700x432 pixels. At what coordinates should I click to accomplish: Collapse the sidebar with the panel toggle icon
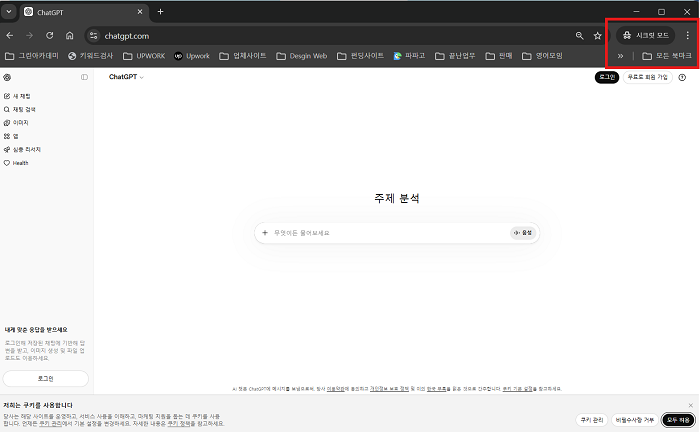coord(84,77)
